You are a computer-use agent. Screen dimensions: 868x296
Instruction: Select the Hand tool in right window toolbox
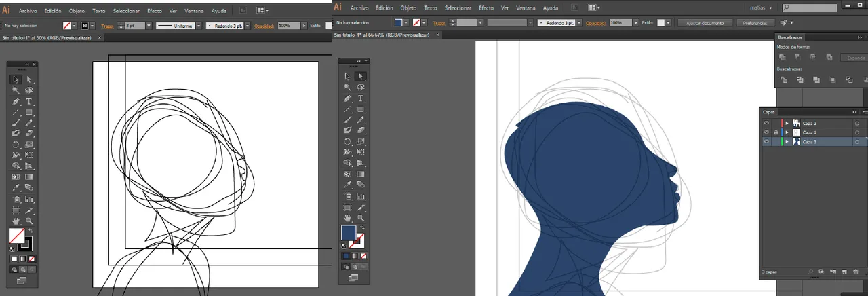coord(347,218)
